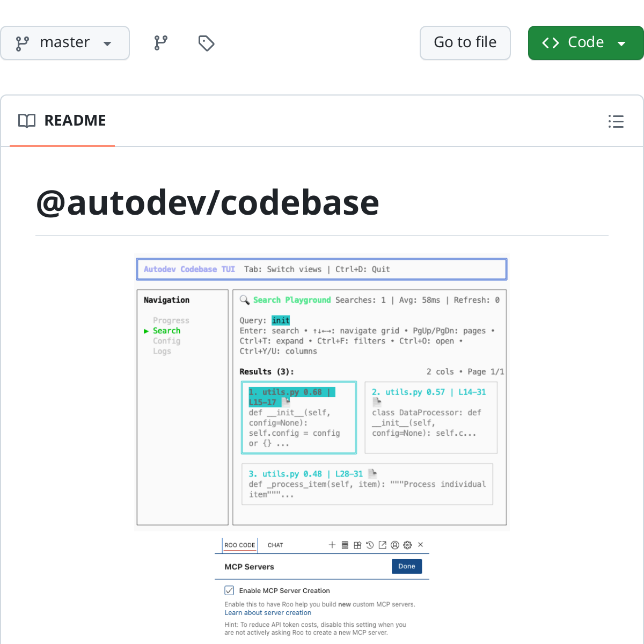
Task: Start a new chat in Roo Code
Action: [332, 545]
